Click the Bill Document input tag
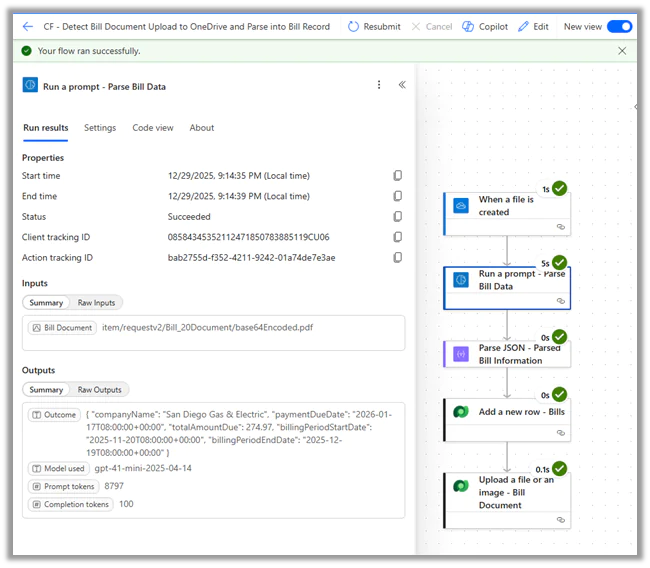650x568 pixels. click(63, 328)
